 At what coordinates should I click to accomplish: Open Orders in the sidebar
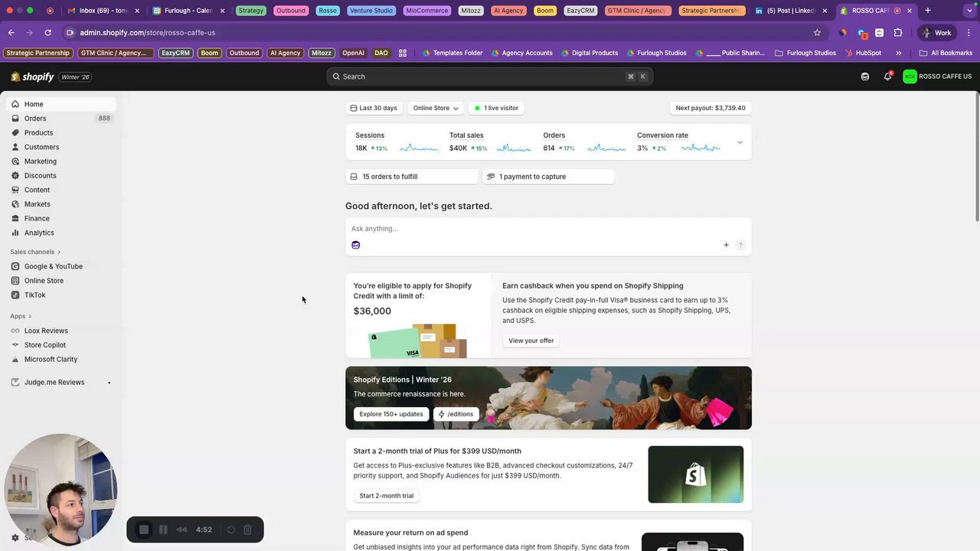(x=60, y=119)
